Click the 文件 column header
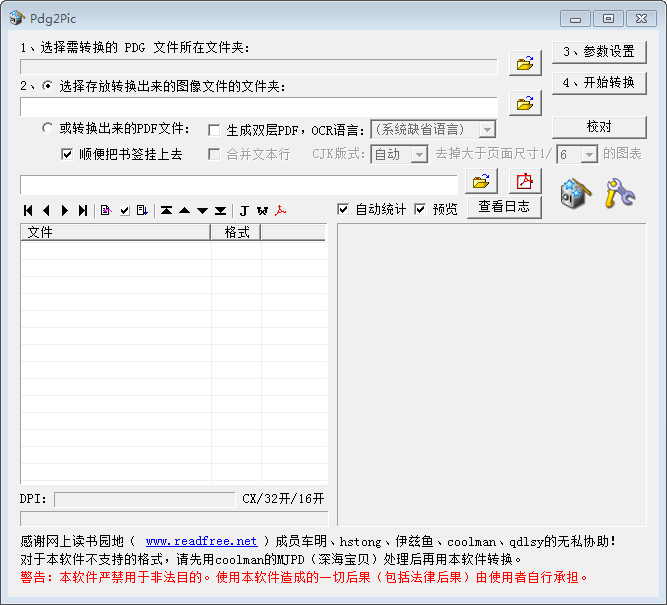This screenshot has height=605, width=667. 115,232
